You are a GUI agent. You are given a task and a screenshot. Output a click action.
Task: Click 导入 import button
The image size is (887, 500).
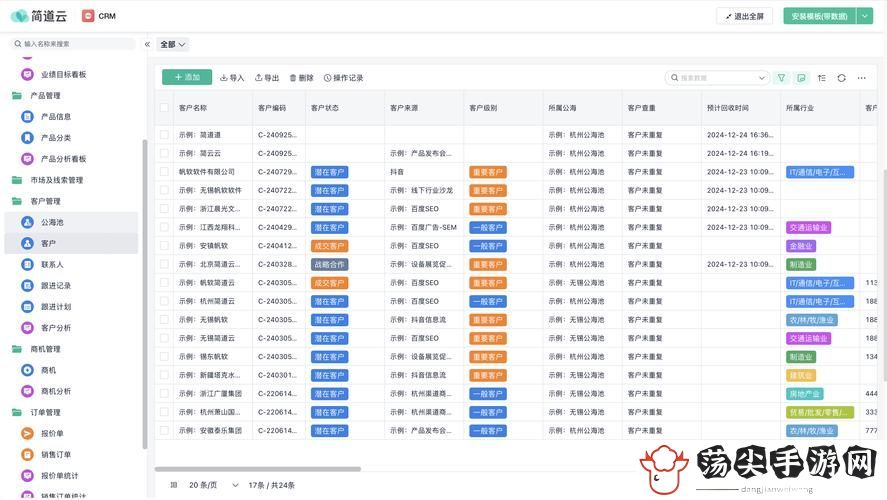click(x=232, y=78)
